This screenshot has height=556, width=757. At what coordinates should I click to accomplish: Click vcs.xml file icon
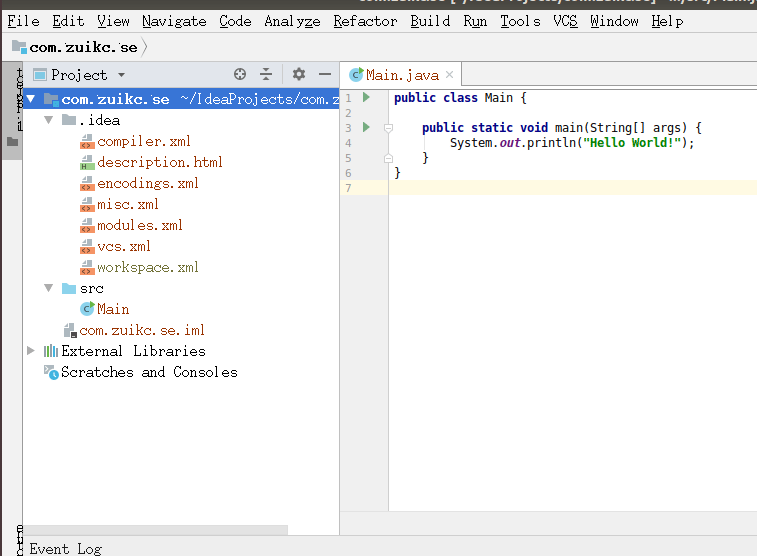coord(87,247)
